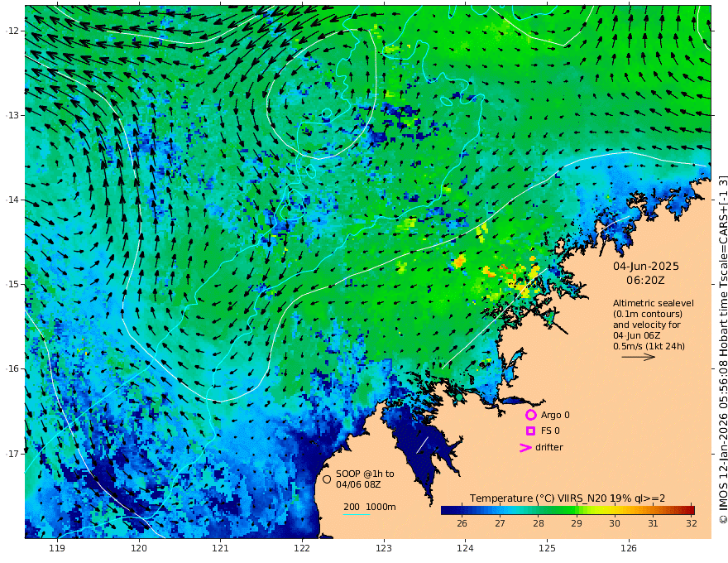Click the 0.5m/s velocity reference arrow
The width and height of the screenshot is (728, 563).
639,357
